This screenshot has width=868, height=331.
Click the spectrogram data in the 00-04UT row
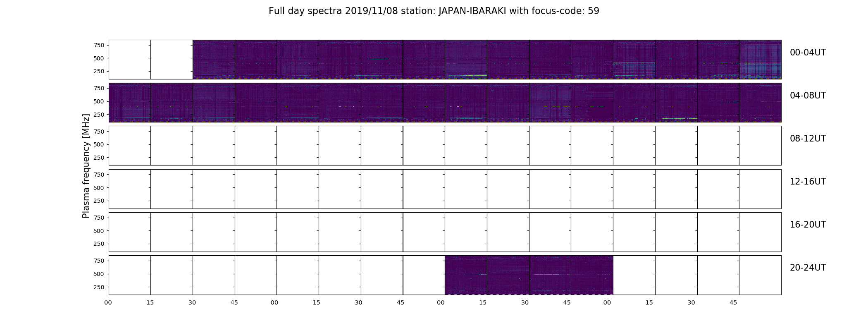[x=487, y=60]
